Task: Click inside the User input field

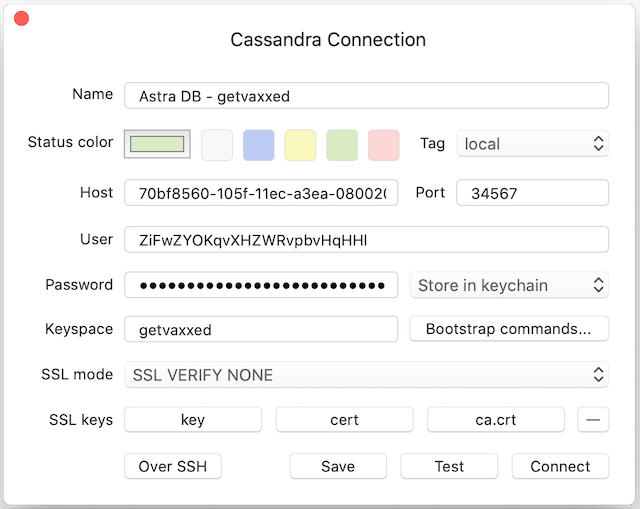Action: click(366, 240)
